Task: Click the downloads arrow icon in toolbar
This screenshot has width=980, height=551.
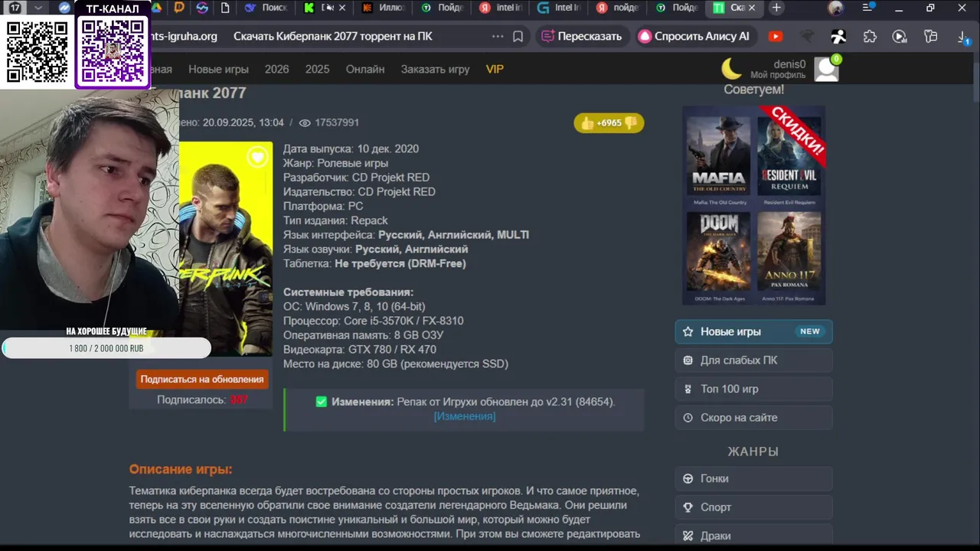Action: tap(963, 37)
